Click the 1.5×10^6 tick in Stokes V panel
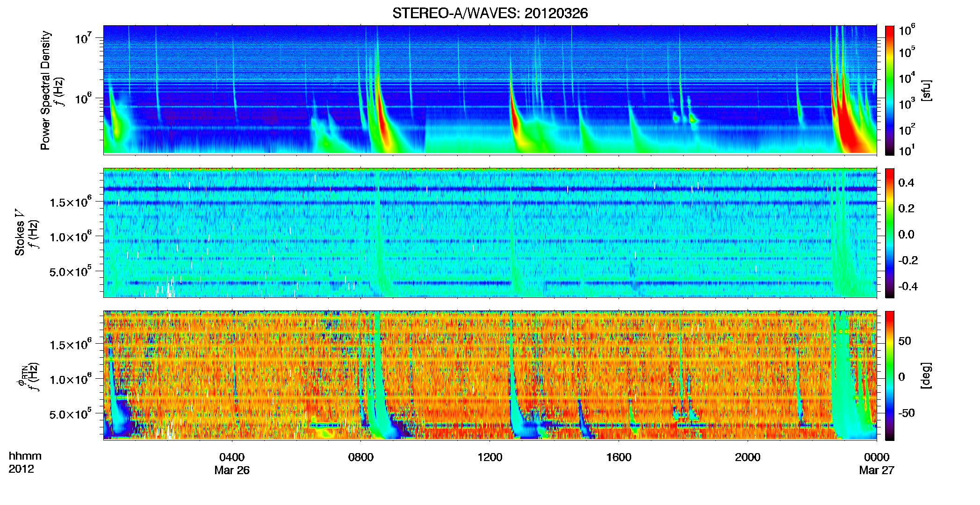 point(72,202)
